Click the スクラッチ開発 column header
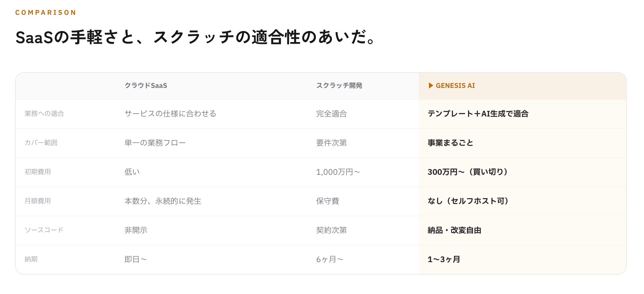 [339, 85]
